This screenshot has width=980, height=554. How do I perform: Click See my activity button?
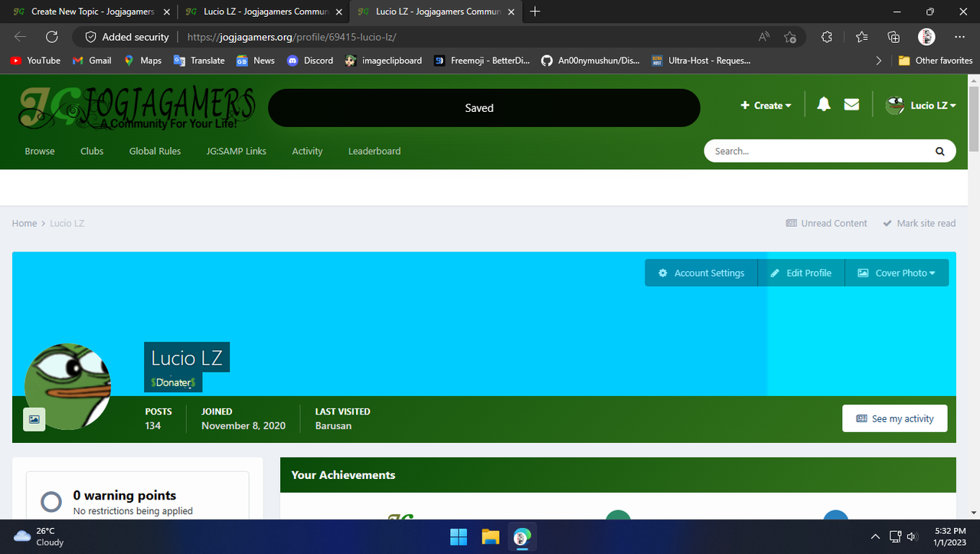point(894,418)
